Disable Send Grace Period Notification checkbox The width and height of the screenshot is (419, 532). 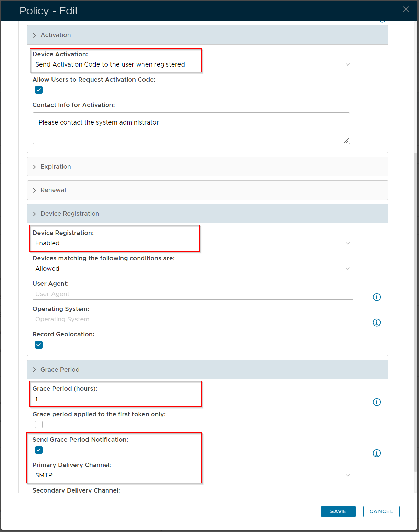pos(39,450)
